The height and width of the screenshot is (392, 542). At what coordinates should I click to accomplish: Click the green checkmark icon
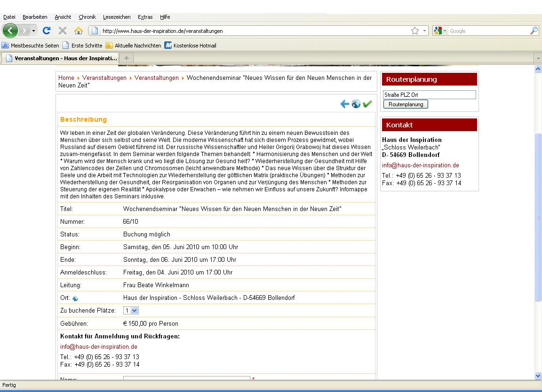[x=367, y=104]
